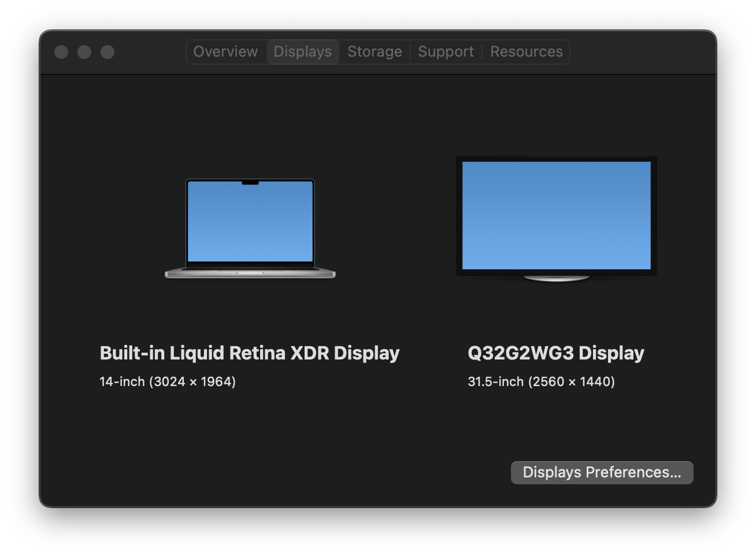Open the Resources tab
Viewport: 756px width, 556px height.
[526, 52]
